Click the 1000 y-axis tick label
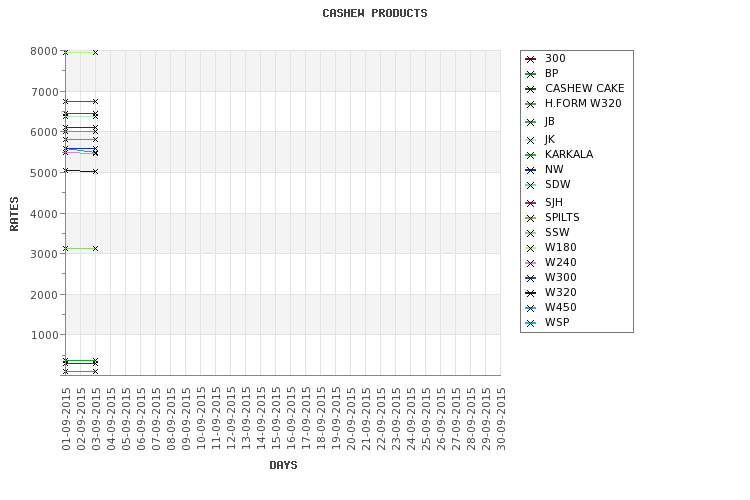The width and height of the screenshot is (750, 500). (x=44, y=335)
